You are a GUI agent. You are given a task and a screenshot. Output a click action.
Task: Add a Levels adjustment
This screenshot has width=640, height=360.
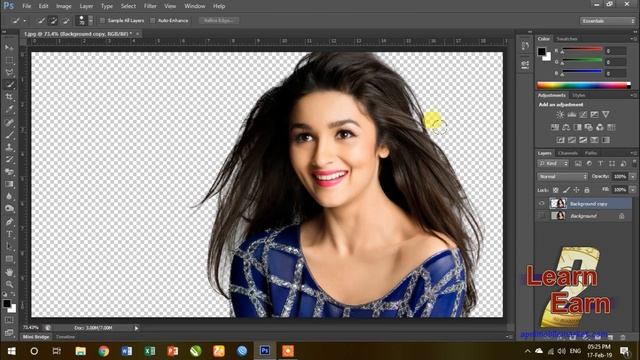(x=572, y=115)
